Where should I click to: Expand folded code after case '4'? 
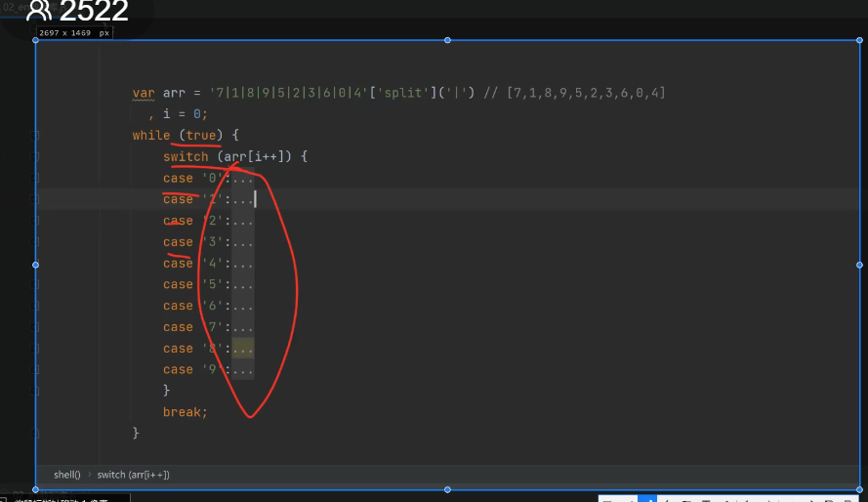pos(242,264)
